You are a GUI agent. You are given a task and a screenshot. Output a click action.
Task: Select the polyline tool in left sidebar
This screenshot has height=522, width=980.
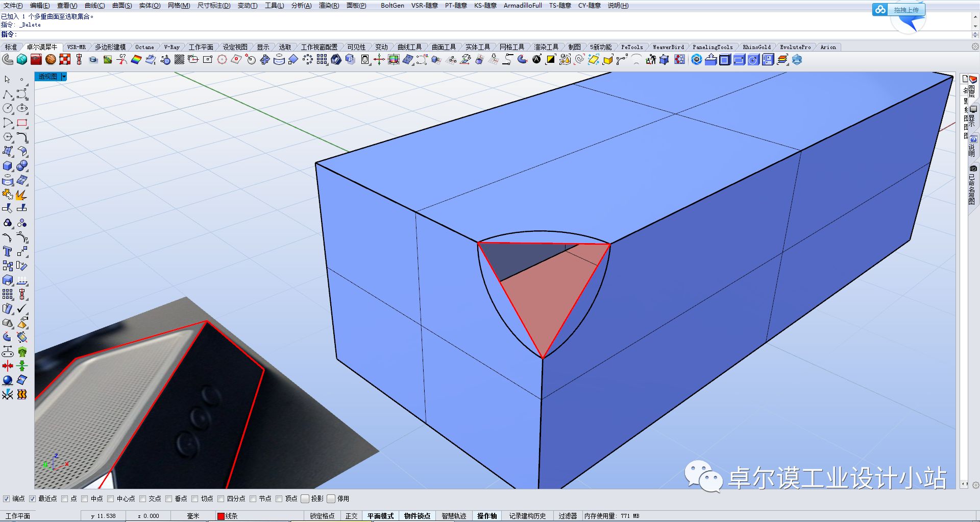click(x=7, y=94)
